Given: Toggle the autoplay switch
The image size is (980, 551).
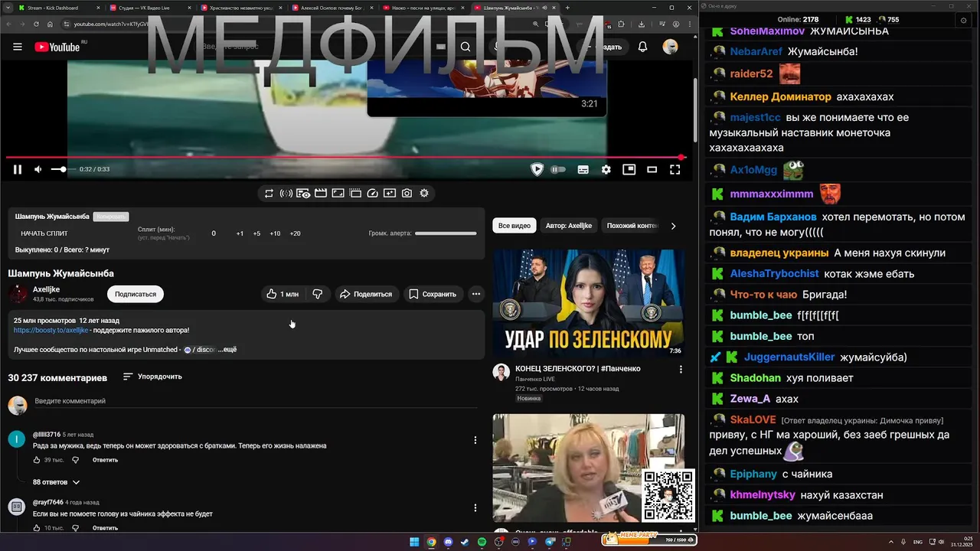Looking at the screenshot, I should (x=559, y=169).
